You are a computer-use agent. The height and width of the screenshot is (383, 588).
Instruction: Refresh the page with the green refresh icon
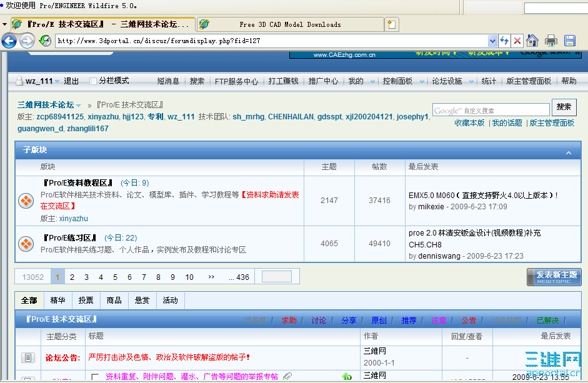pyautogui.click(x=45, y=41)
